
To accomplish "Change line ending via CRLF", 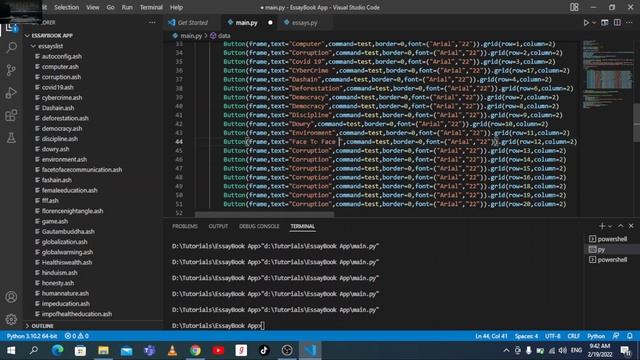I will pos(573,336).
